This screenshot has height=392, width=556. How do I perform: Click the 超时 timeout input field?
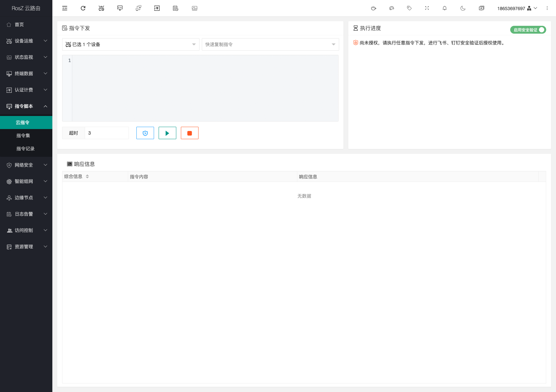click(107, 133)
